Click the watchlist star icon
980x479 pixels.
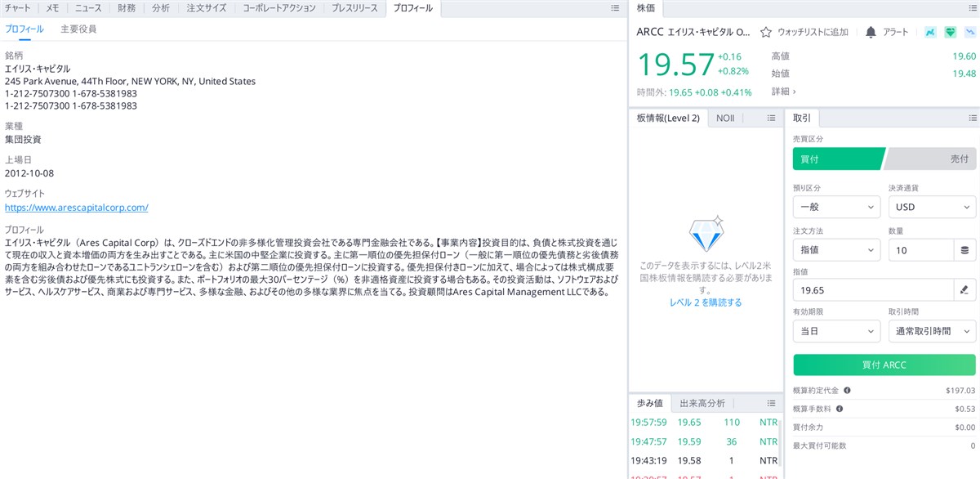pyautogui.click(x=766, y=33)
